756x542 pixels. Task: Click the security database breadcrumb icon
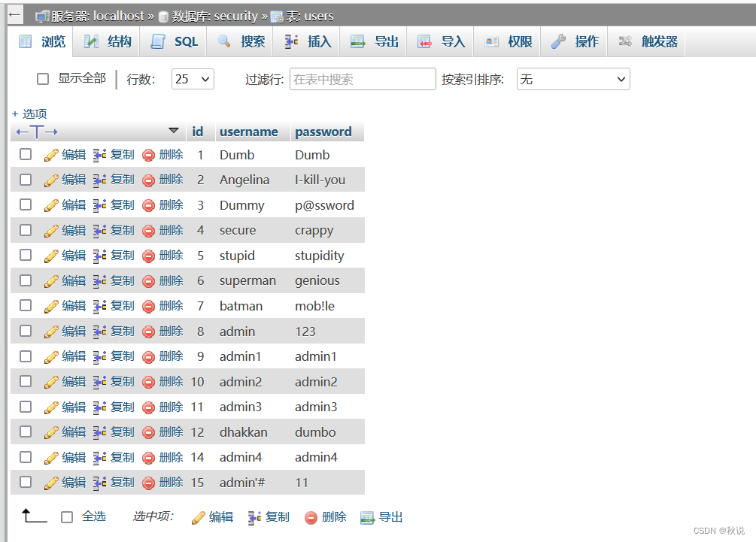[x=163, y=17]
